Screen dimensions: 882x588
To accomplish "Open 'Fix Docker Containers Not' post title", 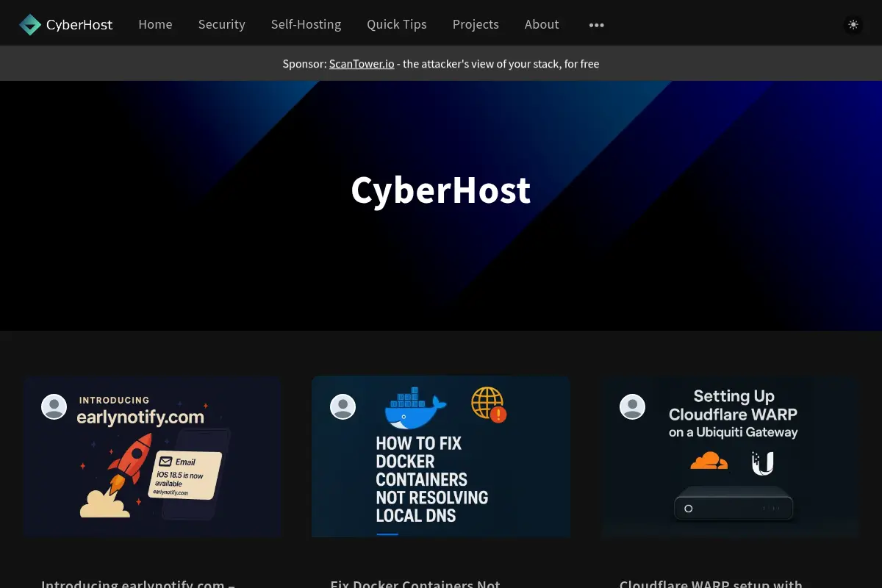I will point(415,583).
